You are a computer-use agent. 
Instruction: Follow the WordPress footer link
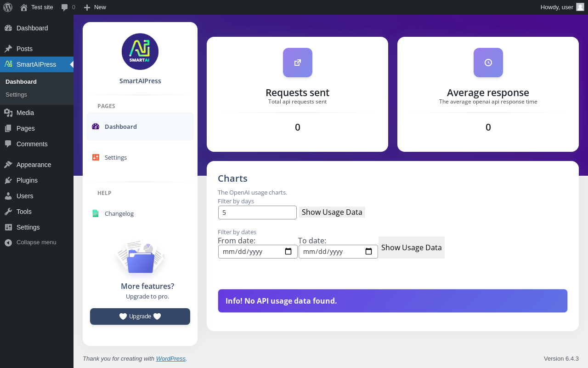(x=171, y=358)
